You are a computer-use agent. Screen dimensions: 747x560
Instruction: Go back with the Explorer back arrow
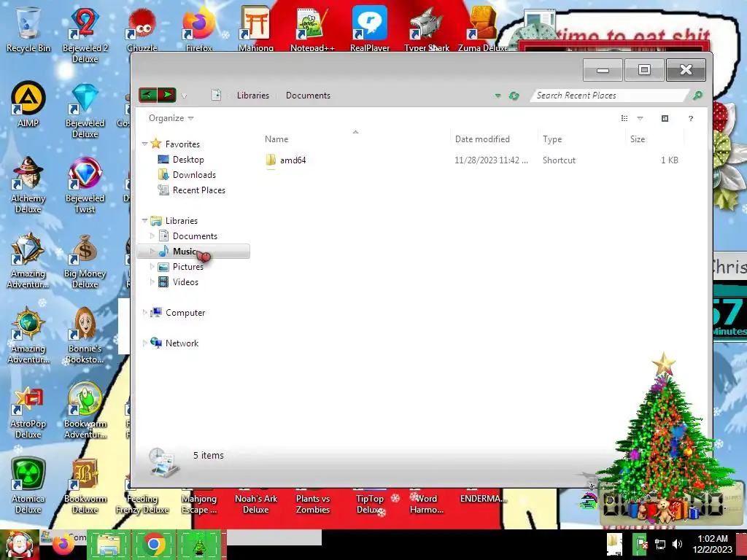pyautogui.click(x=147, y=96)
